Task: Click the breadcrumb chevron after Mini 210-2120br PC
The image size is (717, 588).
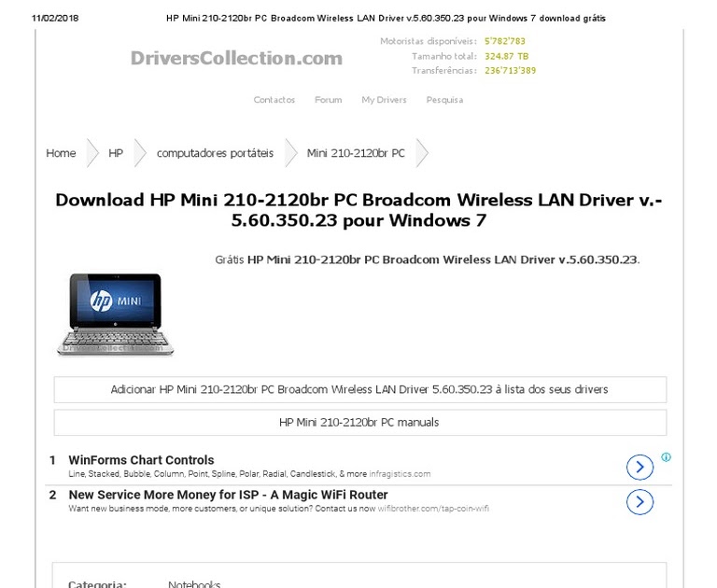Action: [x=422, y=153]
